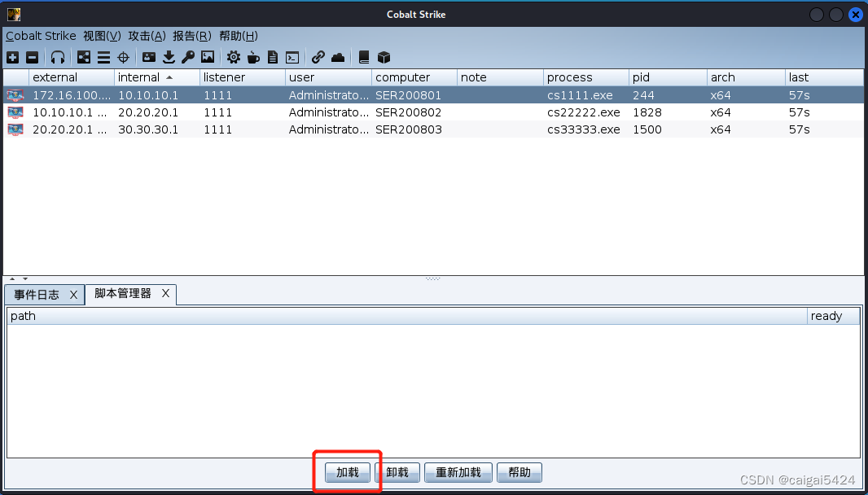Click the cube about toolbar icon
This screenshot has width=868, height=495.
tap(384, 57)
